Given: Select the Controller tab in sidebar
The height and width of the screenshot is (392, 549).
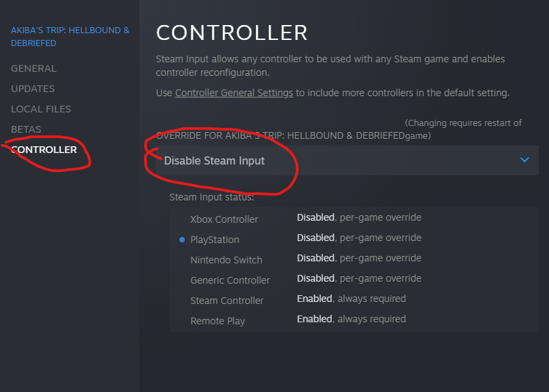Looking at the screenshot, I should [x=44, y=150].
